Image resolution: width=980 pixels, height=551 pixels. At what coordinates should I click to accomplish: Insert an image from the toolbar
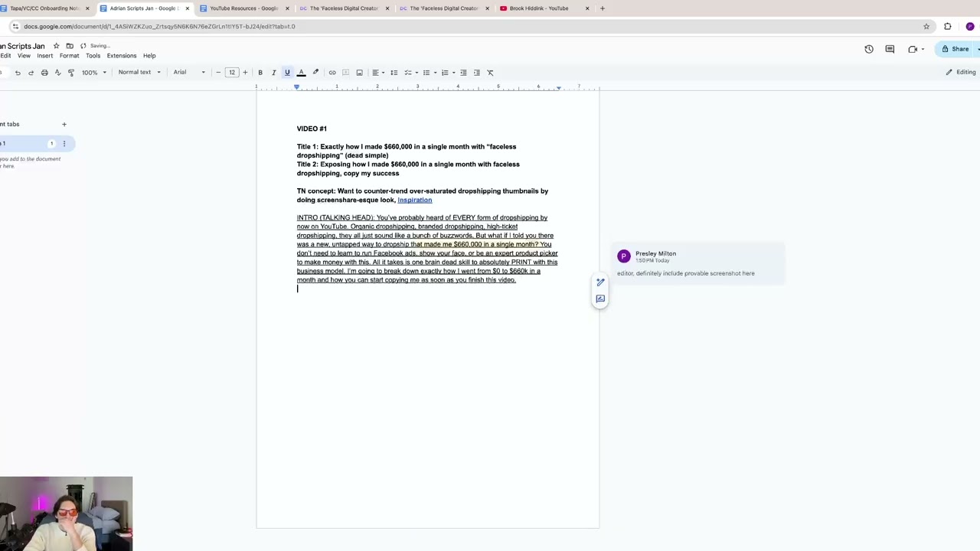coord(359,73)
